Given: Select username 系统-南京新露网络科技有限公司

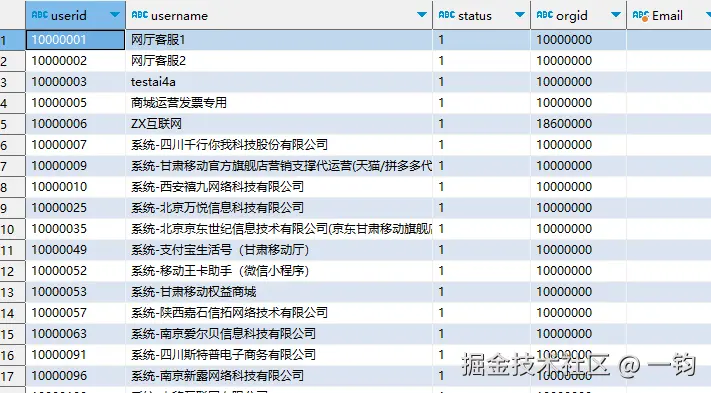Looking at the screenshot, I should [279, 376].
